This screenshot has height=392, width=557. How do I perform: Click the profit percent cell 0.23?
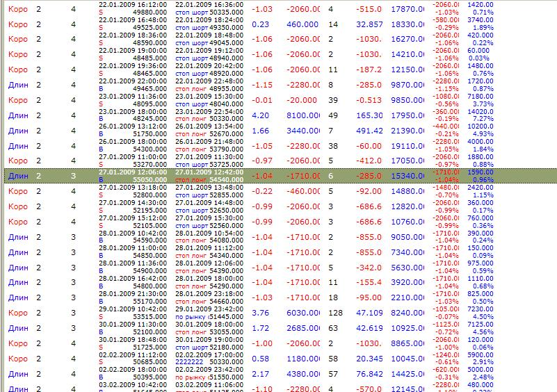coord(260,24)
